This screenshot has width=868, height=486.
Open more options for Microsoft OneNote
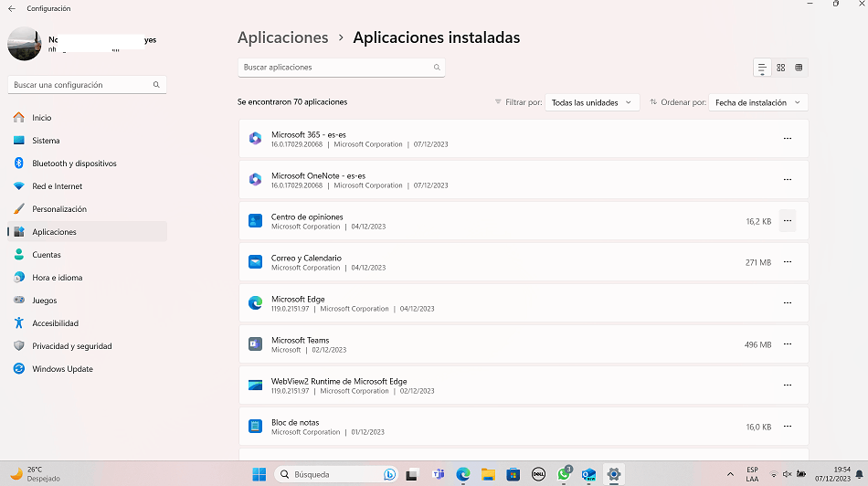(788, 179)
